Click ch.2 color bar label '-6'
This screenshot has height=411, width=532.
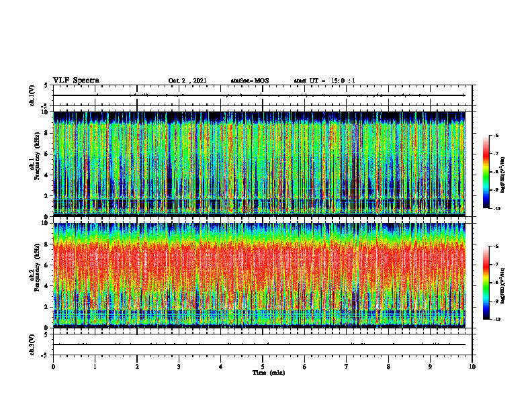coord(496,246)
